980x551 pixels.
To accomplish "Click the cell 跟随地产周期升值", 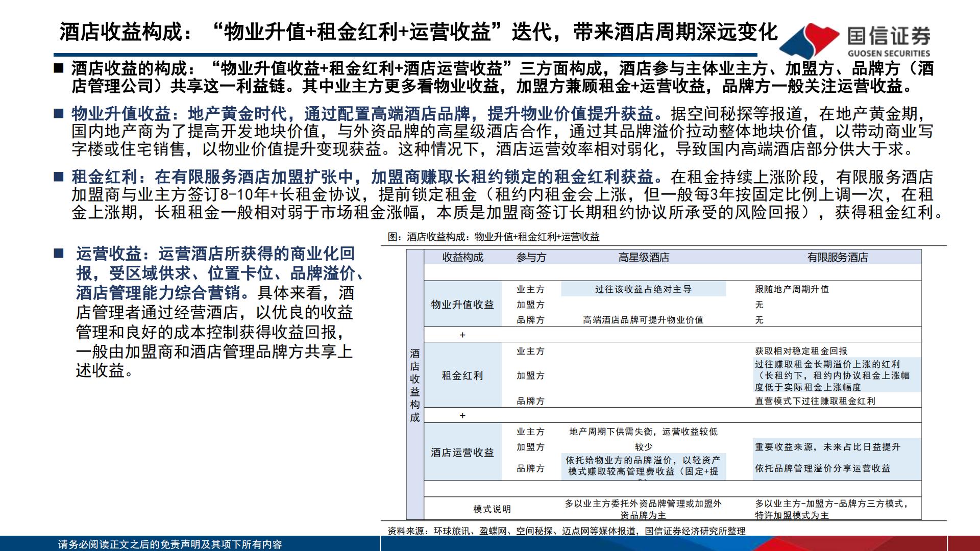I will 792,289.
